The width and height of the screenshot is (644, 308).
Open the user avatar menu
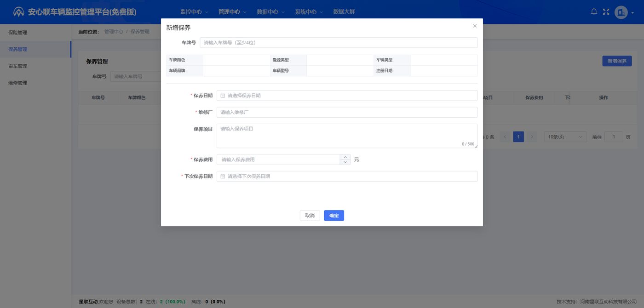click(624, 12)
